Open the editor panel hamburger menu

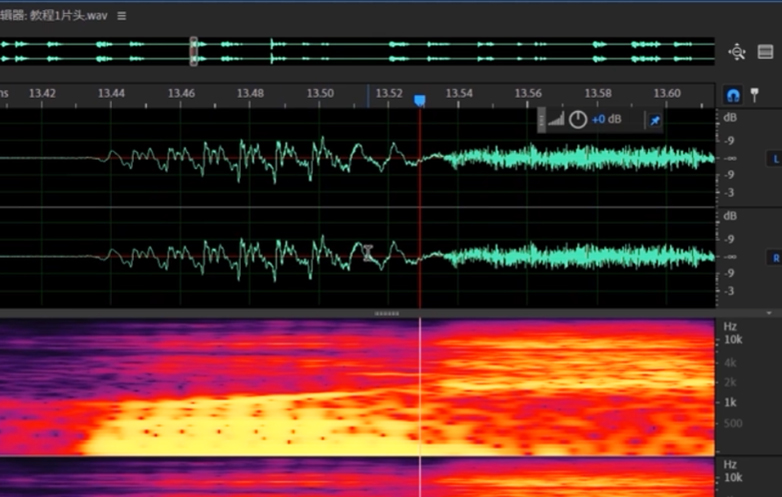click(x=122, y=17)
